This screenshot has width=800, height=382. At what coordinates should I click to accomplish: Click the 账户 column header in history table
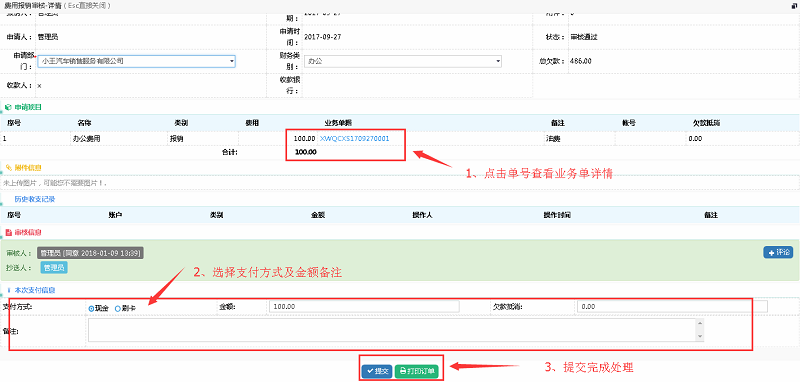[x=115, y=215]
